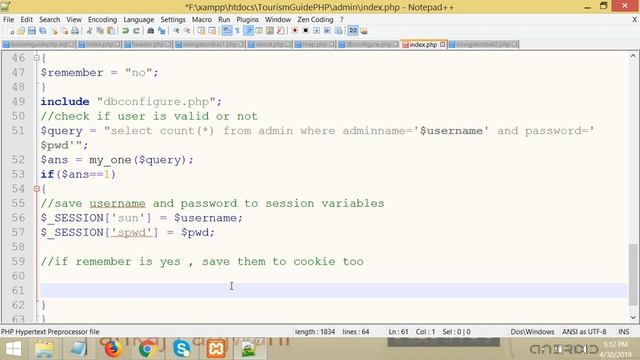Redo the edit with the Redo arrow icon
Image resolution: width=640 pixels, height=360 pixels.
pos(136,31)
